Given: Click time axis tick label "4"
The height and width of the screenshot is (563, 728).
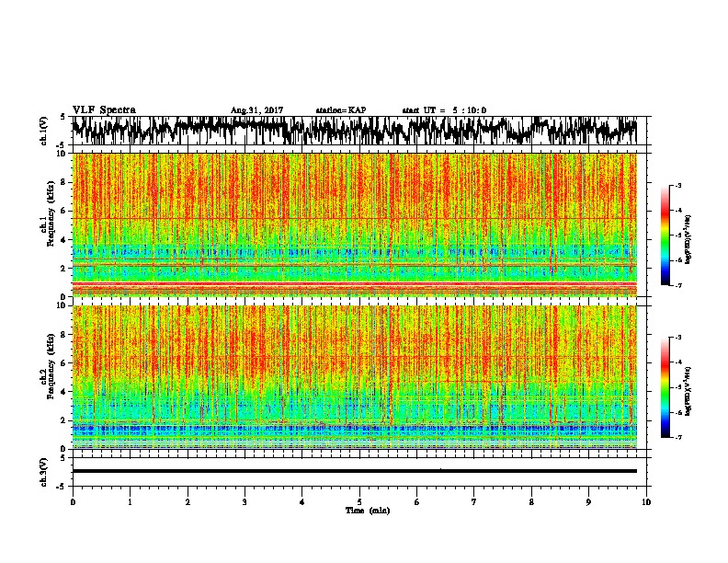Looking at the screenshot, I should (302, 502).
